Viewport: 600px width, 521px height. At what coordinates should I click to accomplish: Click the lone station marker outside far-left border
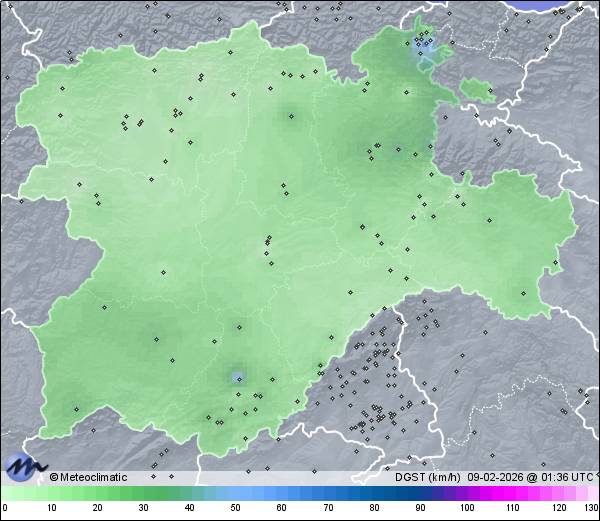click(x=20, y=200)
